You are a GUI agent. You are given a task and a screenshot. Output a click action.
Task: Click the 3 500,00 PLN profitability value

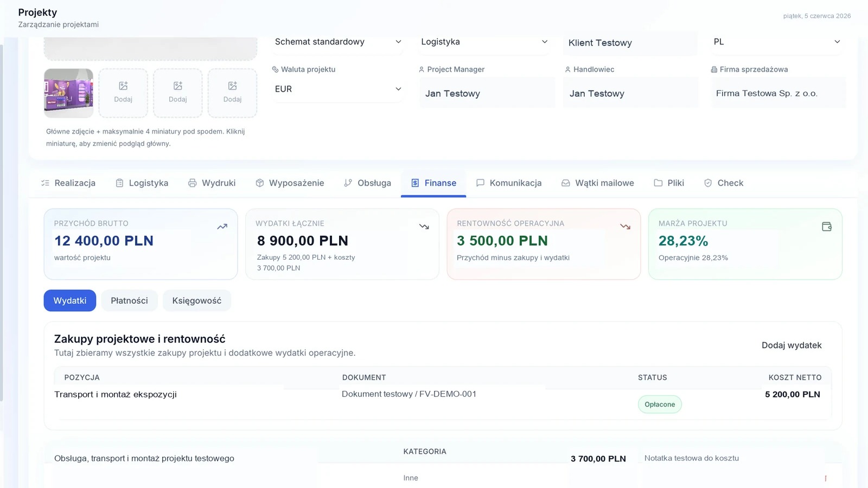(x=502, y=241)
